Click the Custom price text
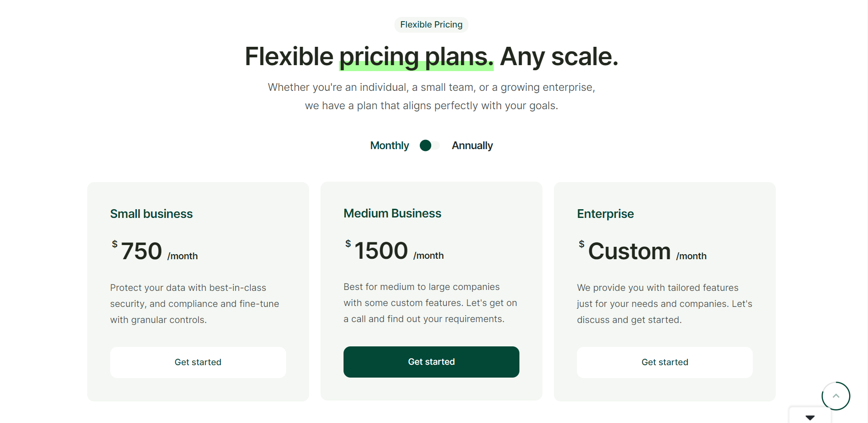868x423 pixels. pos(629,251)
